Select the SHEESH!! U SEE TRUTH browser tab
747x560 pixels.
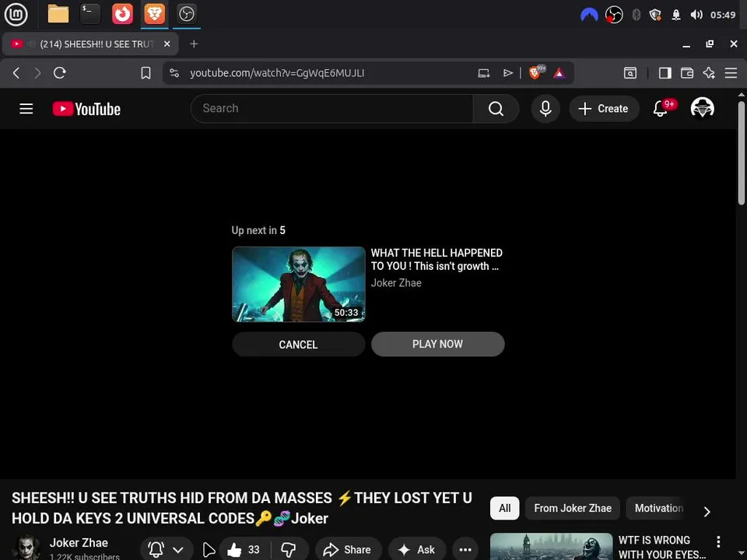coord(90,44)
